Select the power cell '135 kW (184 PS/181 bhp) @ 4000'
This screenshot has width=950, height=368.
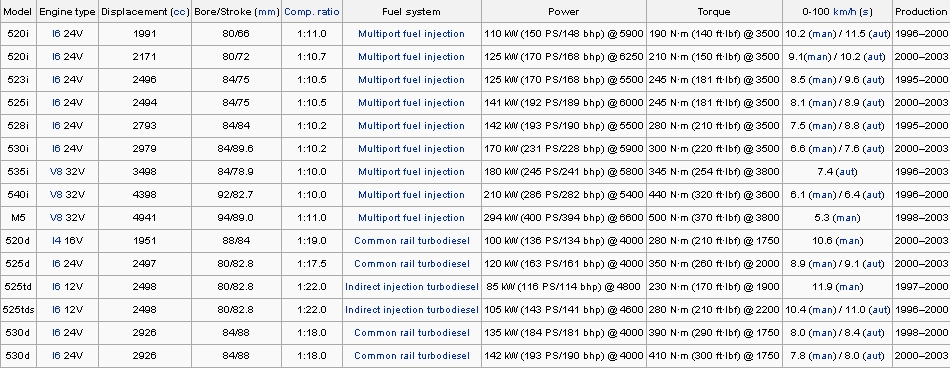(x=563, y=333)
